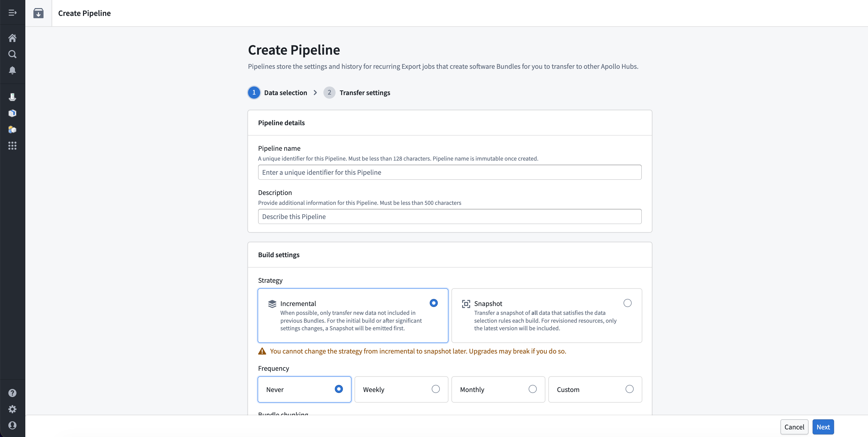Click the pipeline archive icon in header
Image resolution: width=868 pixels, height=437 pixels.
tap(38, 13)
